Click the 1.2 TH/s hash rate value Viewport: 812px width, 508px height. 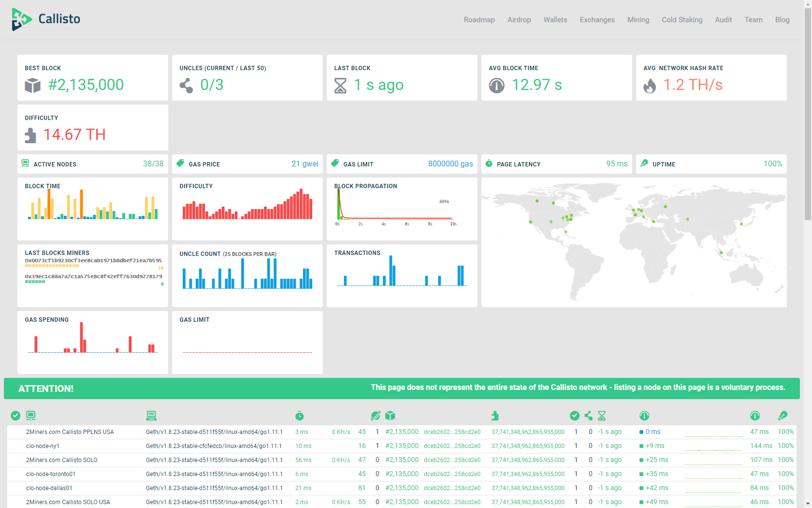693,85
